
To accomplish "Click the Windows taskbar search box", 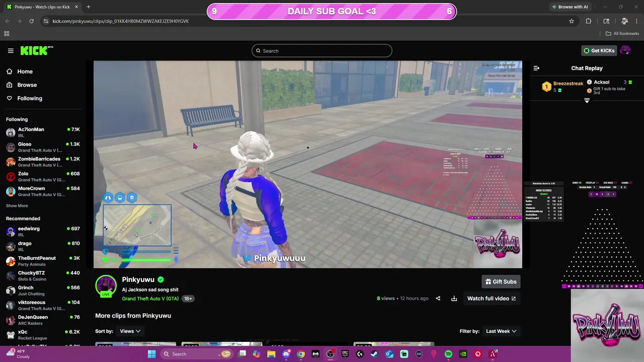I will coord(197,354).
